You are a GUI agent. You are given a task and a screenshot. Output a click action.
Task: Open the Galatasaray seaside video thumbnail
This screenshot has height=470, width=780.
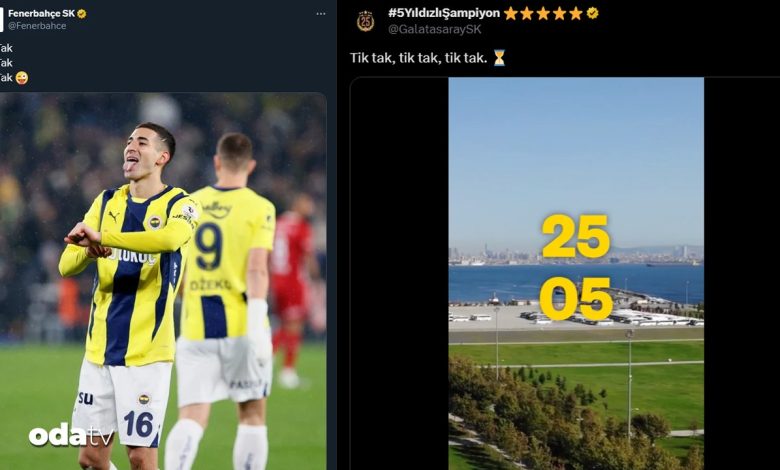coord(576,274)
